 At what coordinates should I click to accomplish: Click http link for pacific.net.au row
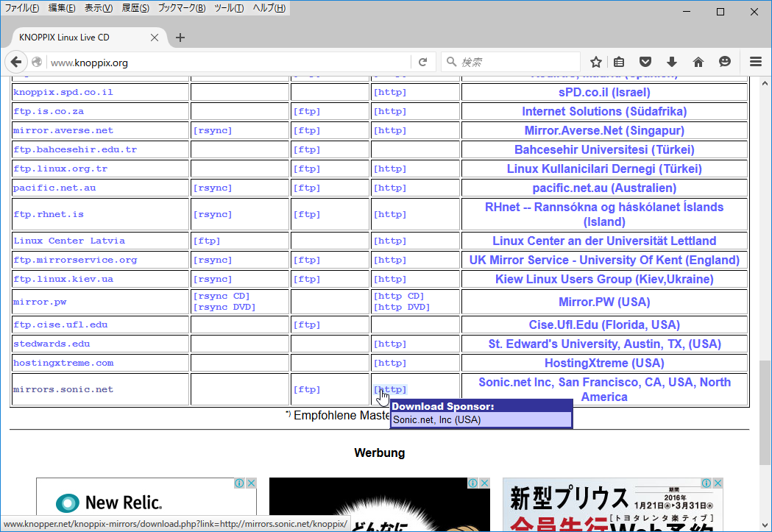pos(390,188)
